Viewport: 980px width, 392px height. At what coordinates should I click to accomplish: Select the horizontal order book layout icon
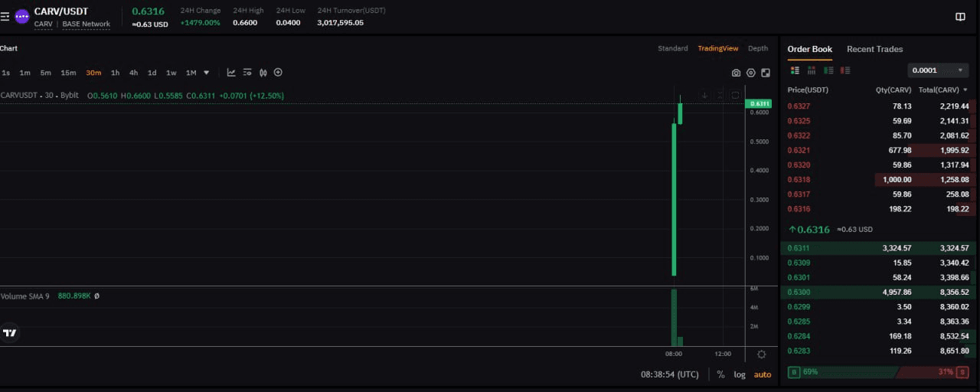(812, 70)
